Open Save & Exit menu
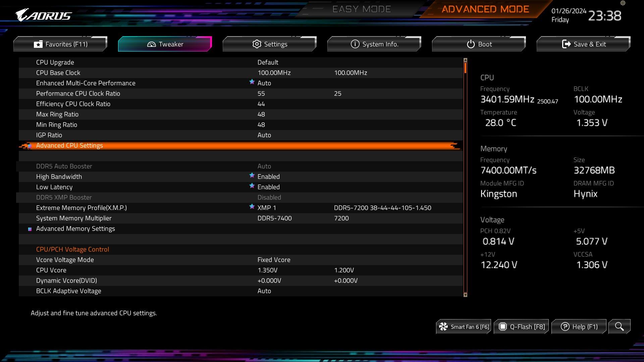The width and height of the screenshot is (644, 362). [x=584, y=44]
